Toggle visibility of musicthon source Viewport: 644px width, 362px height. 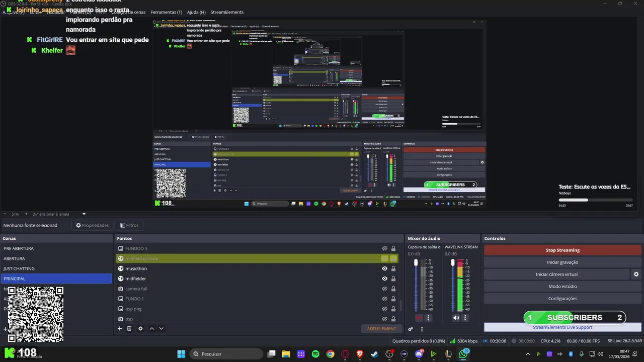[x=385, y=268]
